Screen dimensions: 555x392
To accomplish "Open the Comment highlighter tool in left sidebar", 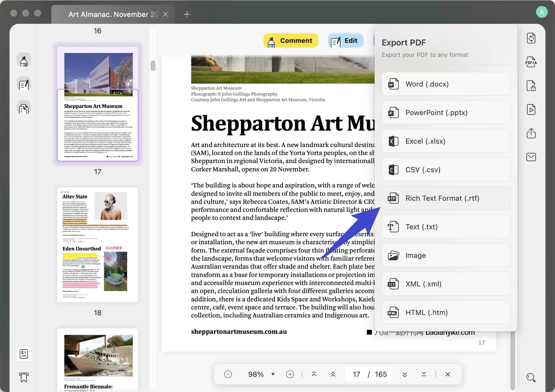I will click(24, 60).
